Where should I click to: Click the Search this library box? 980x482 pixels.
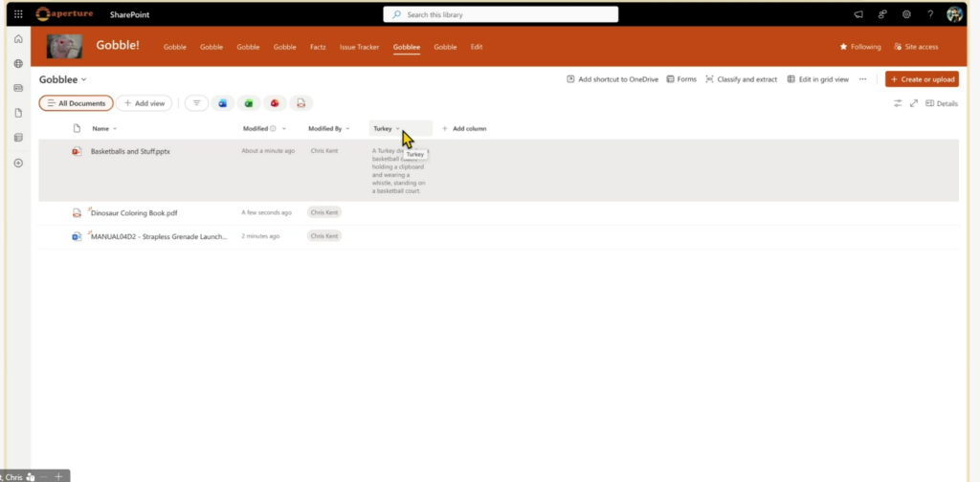click(x=501, y=14)
